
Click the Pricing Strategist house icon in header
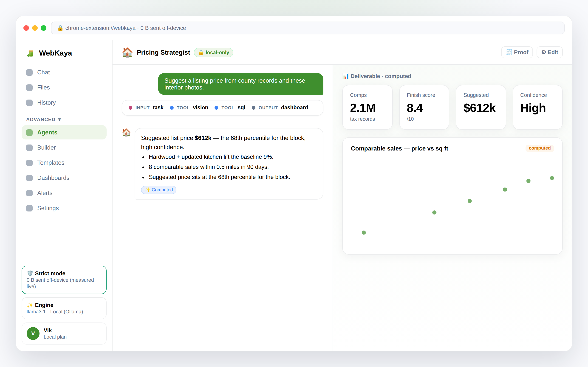pos(127,53)
